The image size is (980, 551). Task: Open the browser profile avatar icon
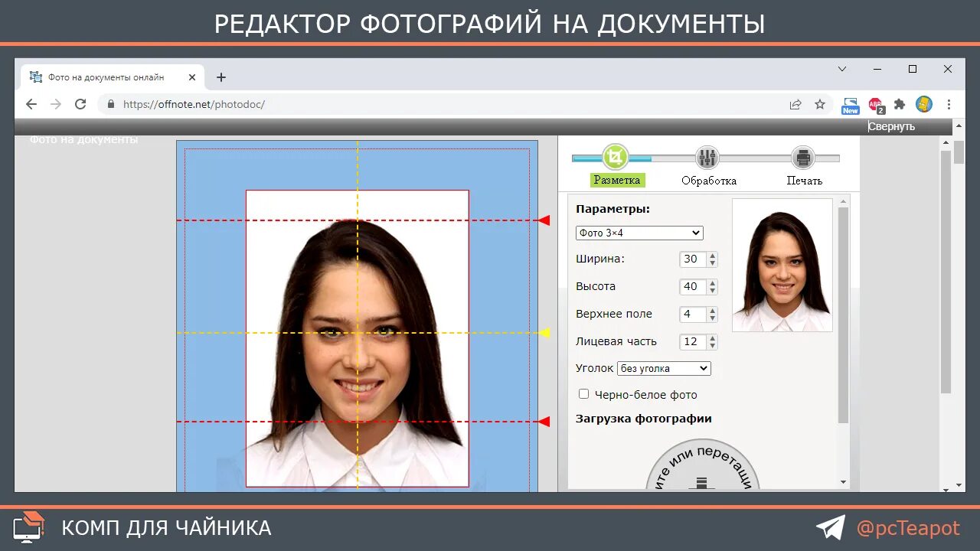pos(924,104)
